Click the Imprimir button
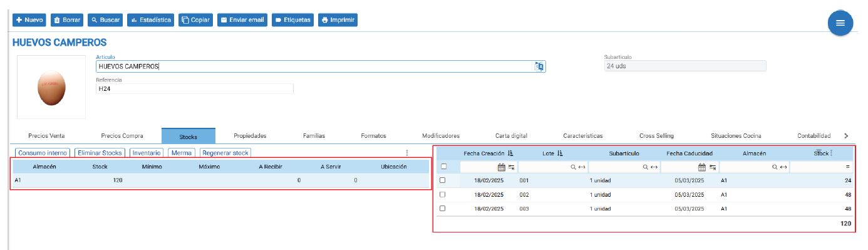This screenshot has height=250, width=868. tap(338, 20)
